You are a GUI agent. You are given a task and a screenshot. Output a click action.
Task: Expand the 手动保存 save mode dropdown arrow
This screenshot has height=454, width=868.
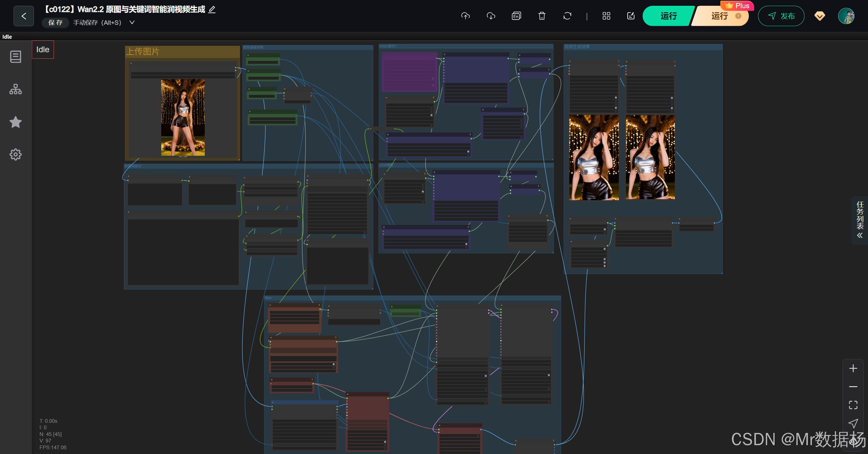click(132, 22)
